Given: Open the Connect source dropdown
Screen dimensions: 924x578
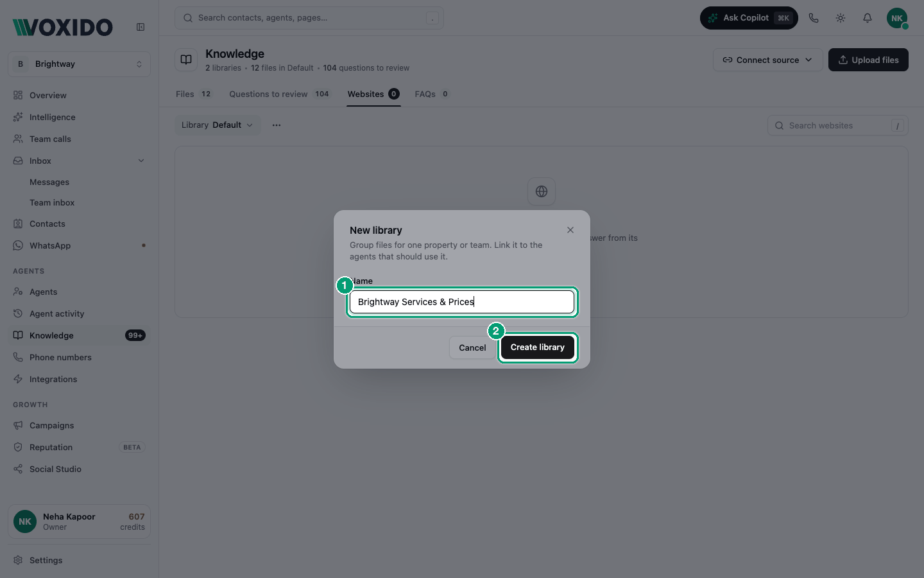Looking at the screenshot, I should tap(767, 60).
